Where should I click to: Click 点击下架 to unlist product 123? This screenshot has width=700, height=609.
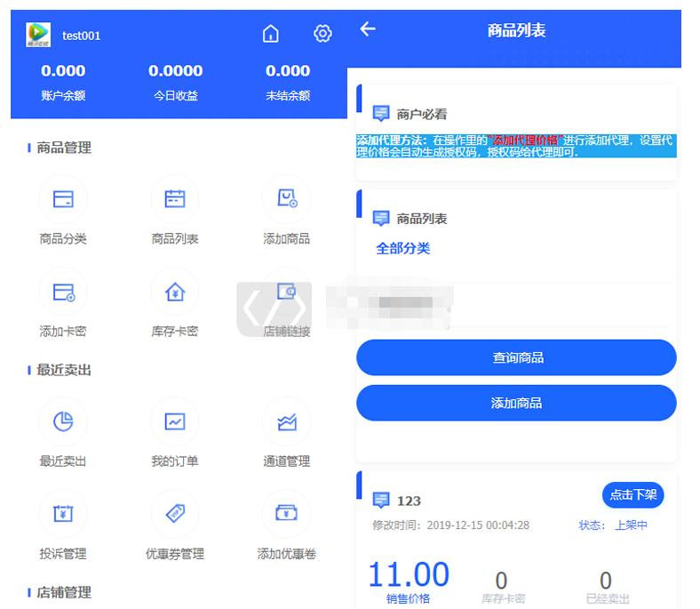pyautogui.click(x=632, y=494)
